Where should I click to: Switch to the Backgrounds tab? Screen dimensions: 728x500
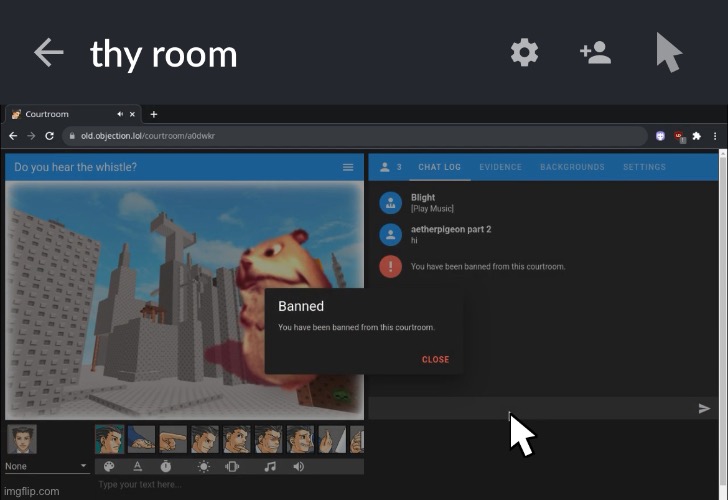(572, 167)
